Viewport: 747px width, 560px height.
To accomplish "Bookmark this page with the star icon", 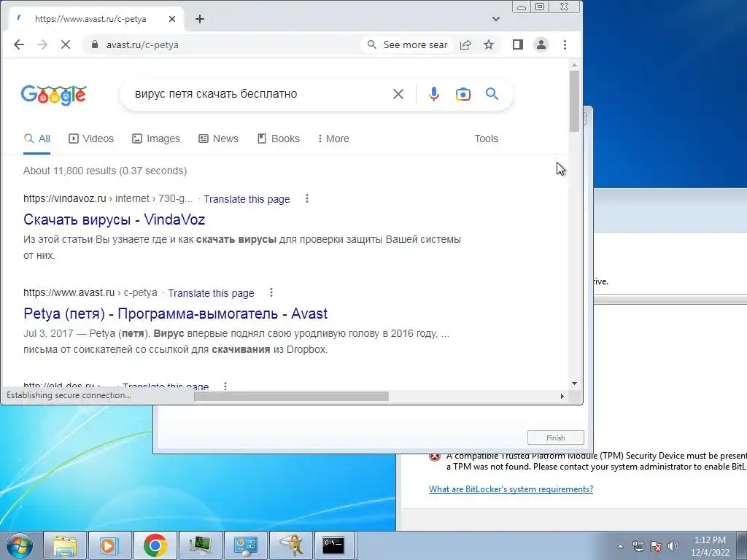I will point(489,44).
